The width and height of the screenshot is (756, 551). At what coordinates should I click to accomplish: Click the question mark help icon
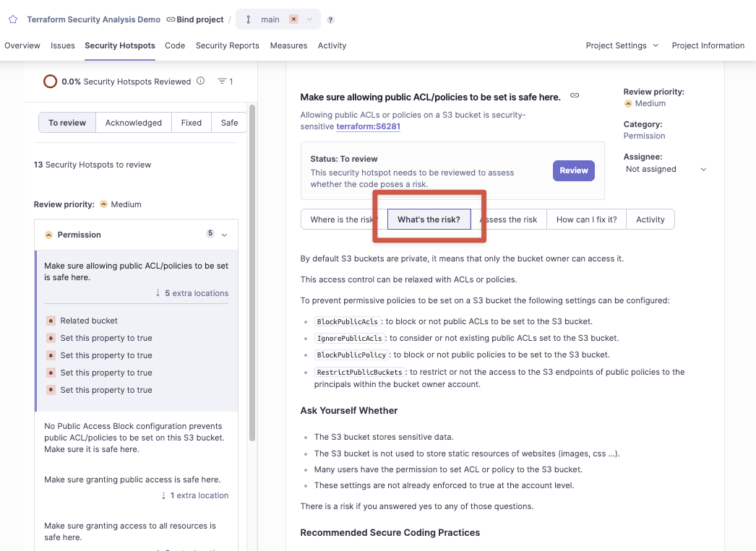pyautogui.click(x=330, y=19)
